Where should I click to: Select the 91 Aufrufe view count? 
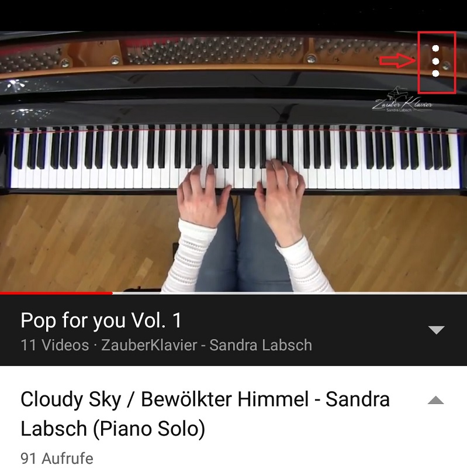[57, 458]
